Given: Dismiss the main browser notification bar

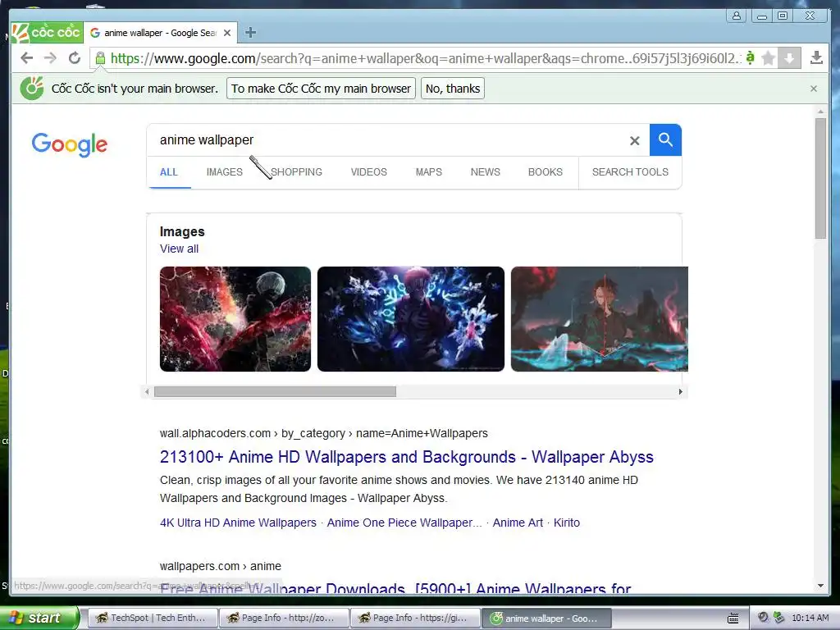Looking at the screenshot, I should [813, 89].
